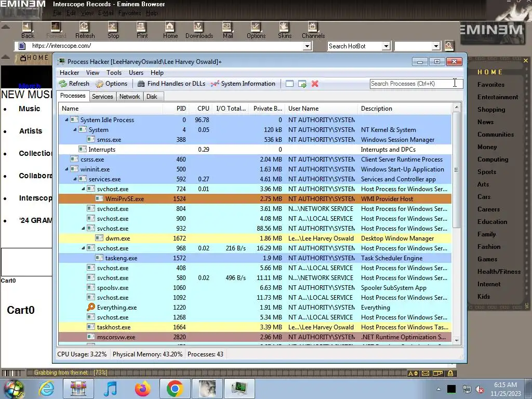532x399 pixels.
Task: Launch Internet Explorer from taskbar
Action: [46, 389]
